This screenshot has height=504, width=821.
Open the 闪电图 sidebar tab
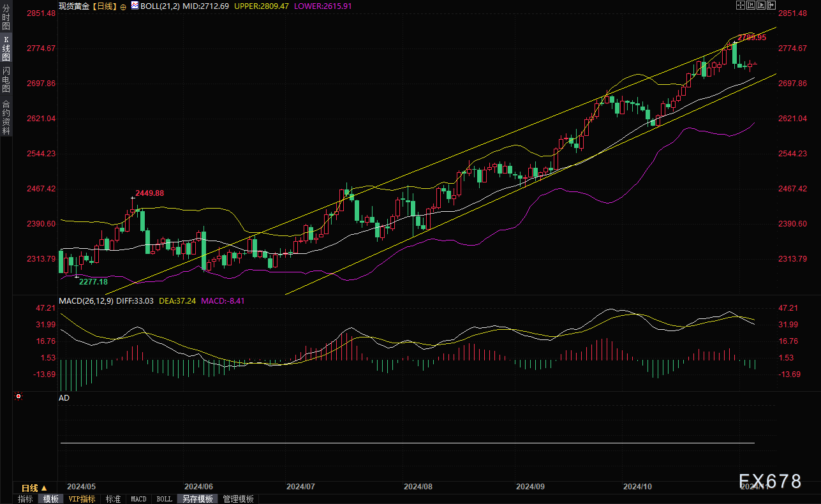pos(6,80)
